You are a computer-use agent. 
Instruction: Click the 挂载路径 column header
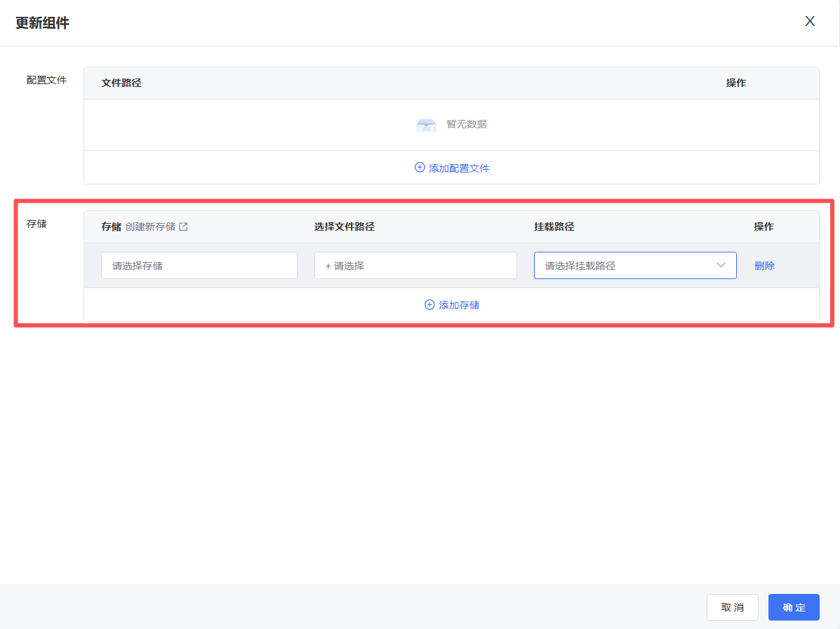coord(554,226)
